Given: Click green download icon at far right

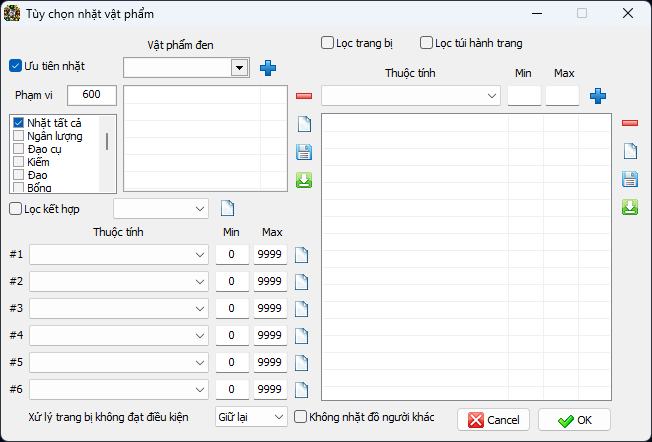Looking at the screenshot, I should (x=630, y=207).
